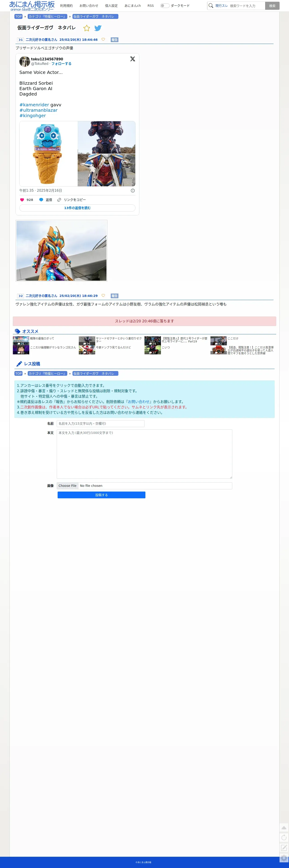The height and width of the screenshot is (868, 289).
Task: Click the 検索 search button
Action: (272, 6)
